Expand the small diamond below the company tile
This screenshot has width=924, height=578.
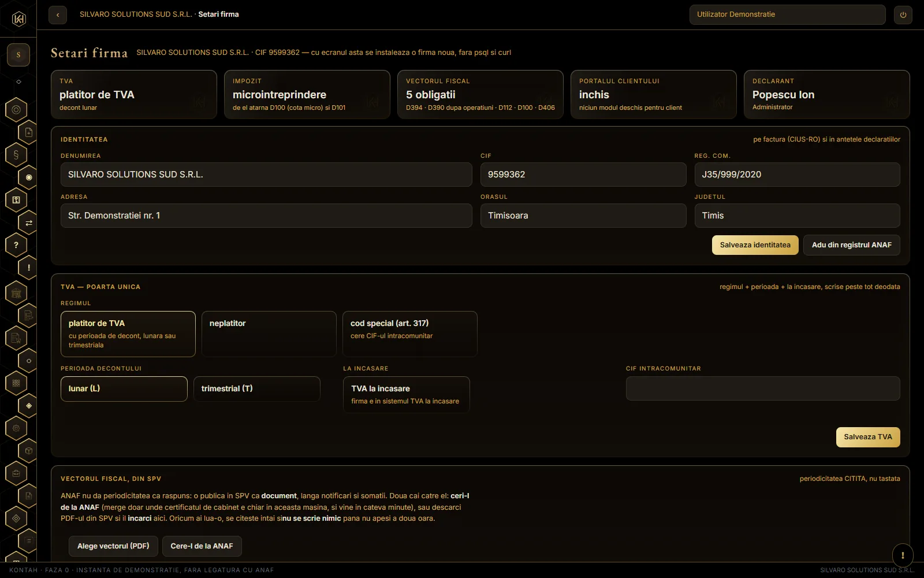(x=18, y=82)
